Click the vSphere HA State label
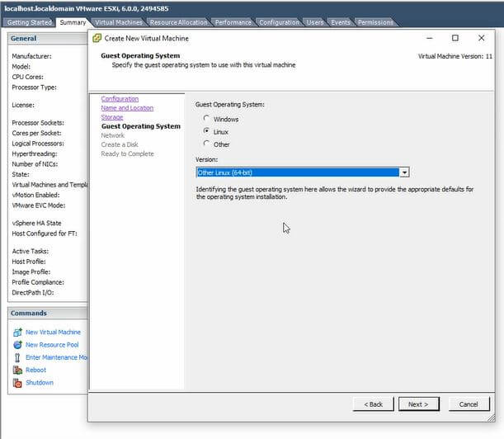 click(x=36, y=223)
